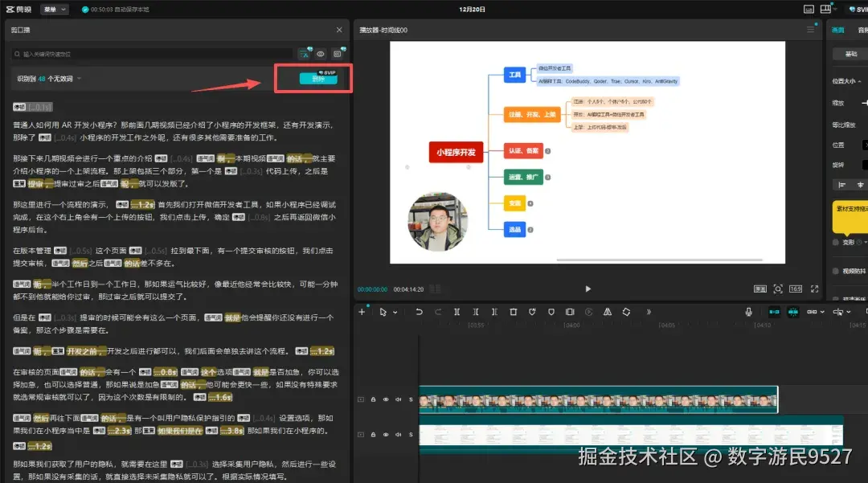The width and height of the screenshot is (868, 483).
Task: Play the preview video
Action: (588, 289)
